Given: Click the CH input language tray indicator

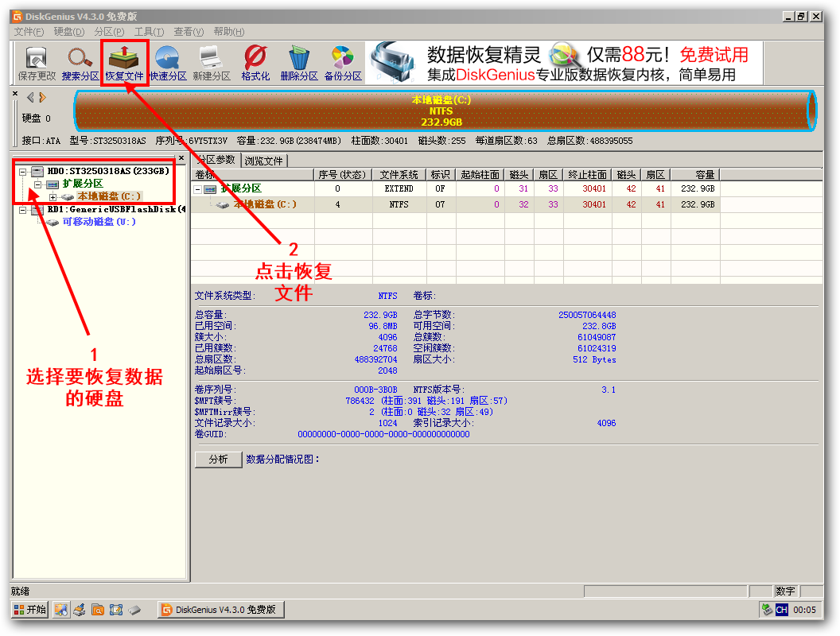Looking at the screenshot, I should click(782, 609).
